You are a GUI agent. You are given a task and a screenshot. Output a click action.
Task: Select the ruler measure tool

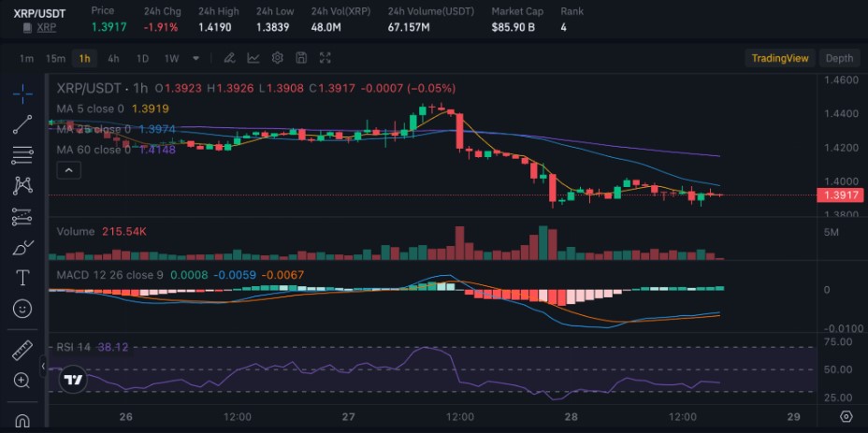tap(22, 350)
